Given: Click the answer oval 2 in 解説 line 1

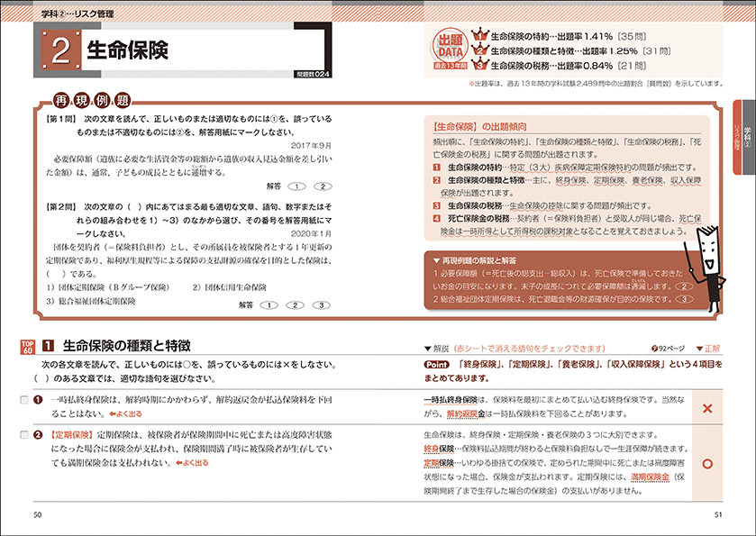Looking at the screenshot, I should tap(684, 286).
